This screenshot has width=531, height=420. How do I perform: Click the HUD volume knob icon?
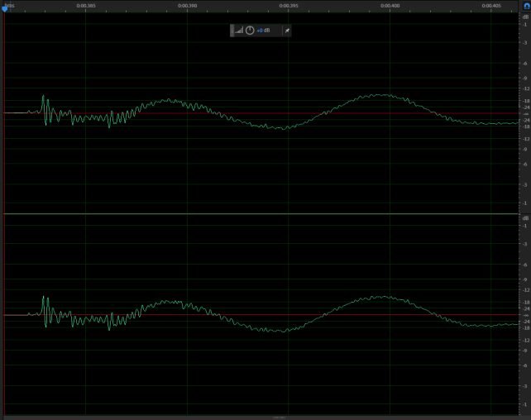tap(250, 31)
